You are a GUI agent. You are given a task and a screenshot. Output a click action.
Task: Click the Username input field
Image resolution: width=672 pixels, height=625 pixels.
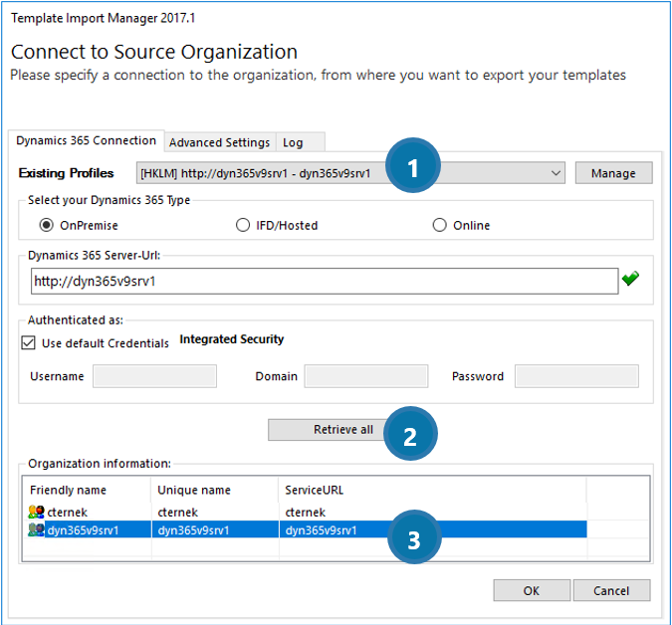click(154, 376)
